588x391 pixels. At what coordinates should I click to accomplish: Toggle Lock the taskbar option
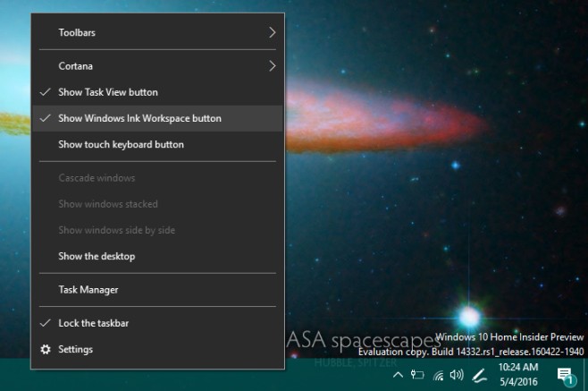(157, 323)
